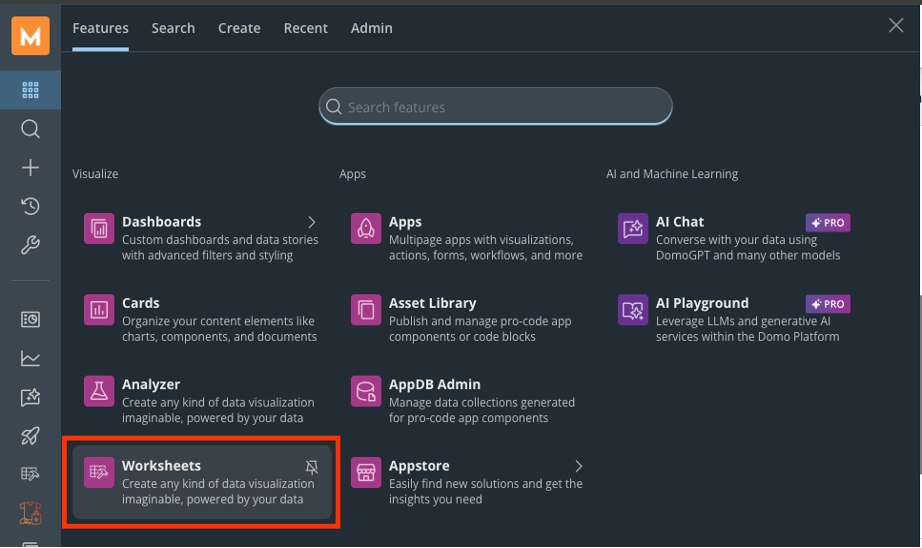922x548 pixels.
Task: Switch to the Create tab
Action: coord(239,28)
